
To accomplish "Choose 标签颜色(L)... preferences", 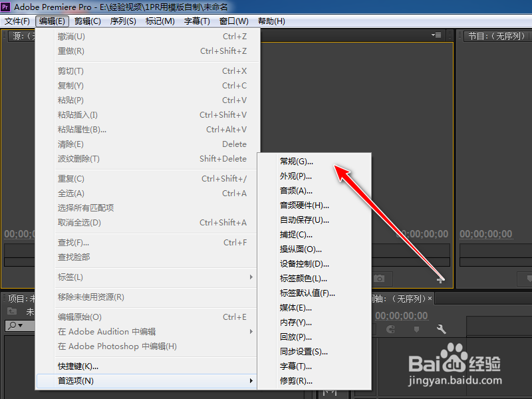I will [314, 279].
